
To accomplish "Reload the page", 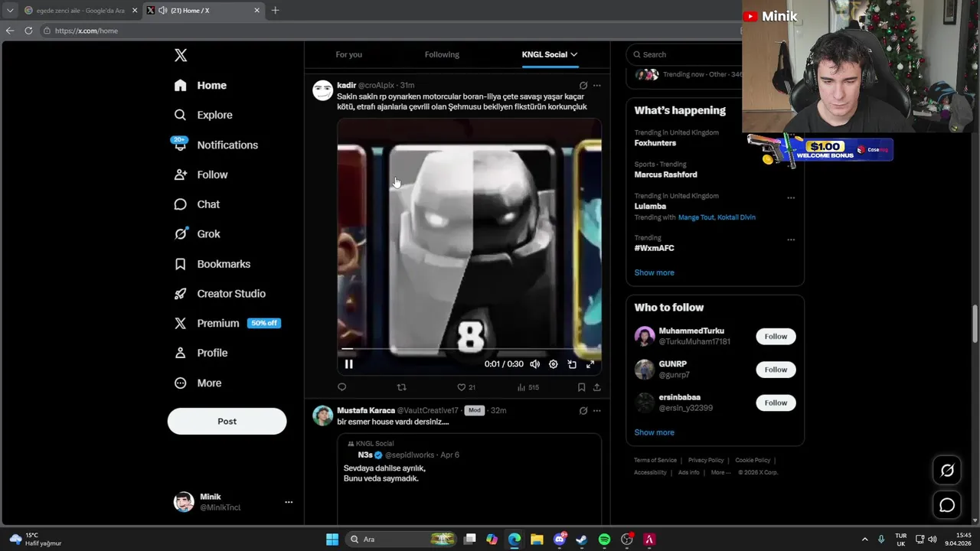I will [x=28, y=31].
